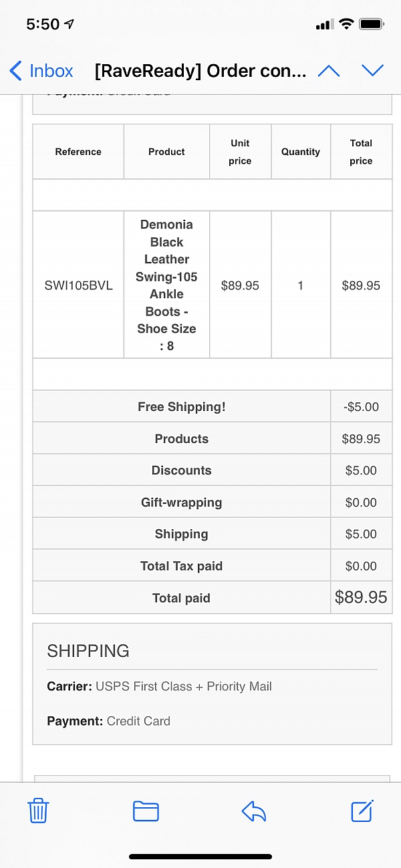This screenshot has height=868, width=401.
Task: Tap the Unit price column header
Action: click(240, 152)
